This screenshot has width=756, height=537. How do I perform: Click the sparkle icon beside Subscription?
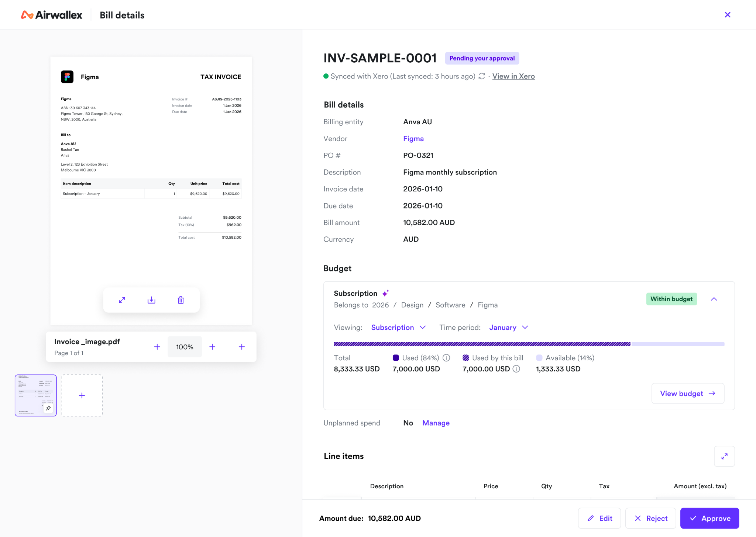coord(385,293)
